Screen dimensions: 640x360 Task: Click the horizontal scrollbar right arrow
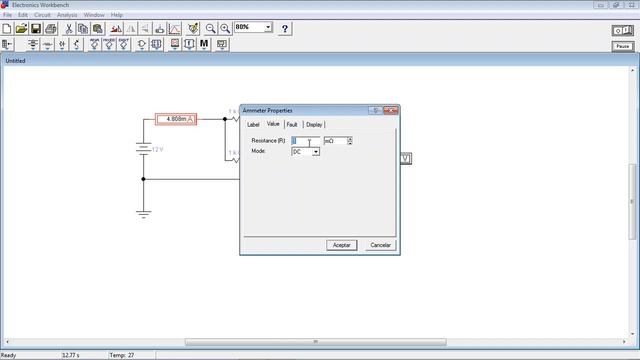click(x=624, y=342)
